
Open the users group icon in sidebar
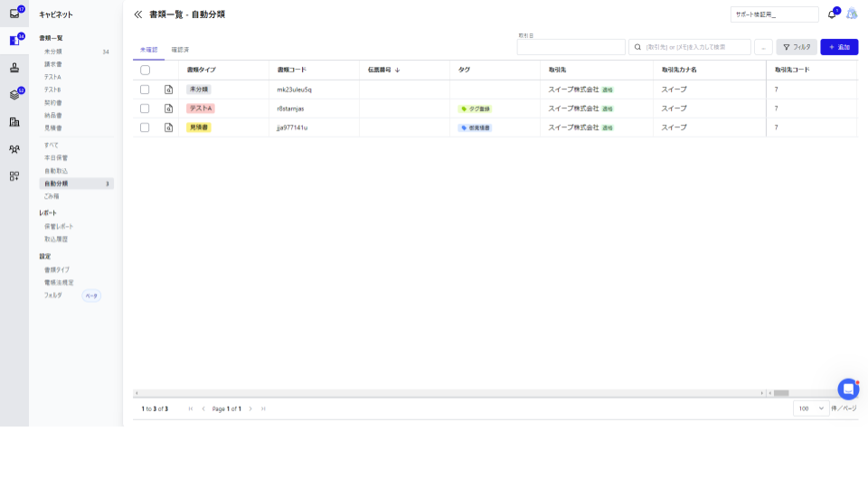point(14,149)
